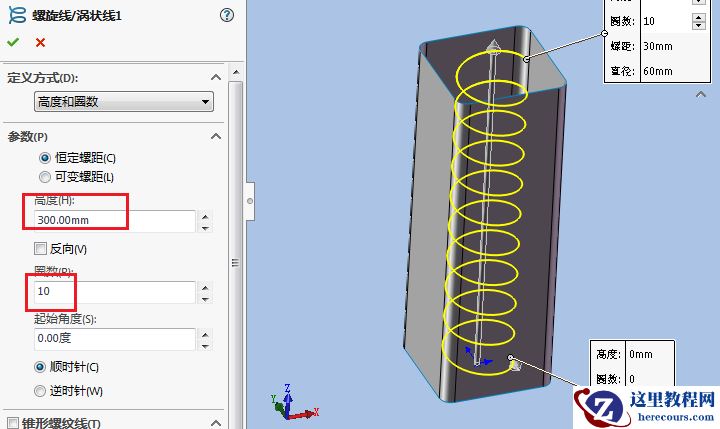This screenshot has width=720, height=429.
Task: Click the property panel scrollbar up arrow
Action: point(236,73)
